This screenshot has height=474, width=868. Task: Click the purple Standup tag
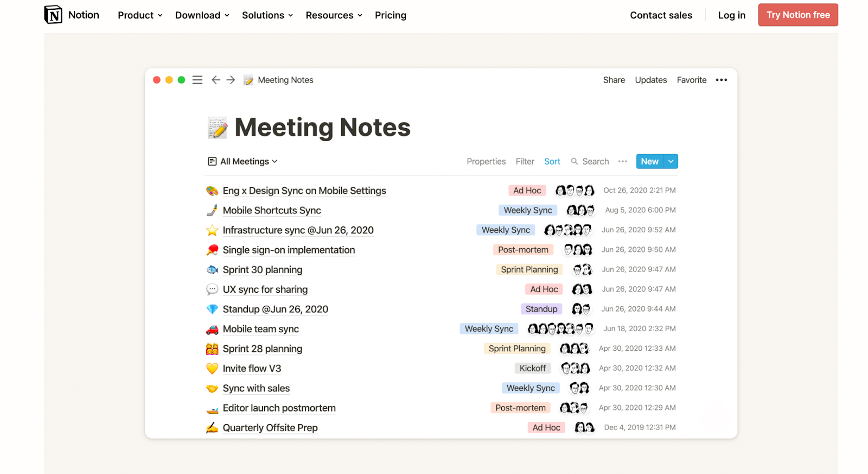click(541, 309)
